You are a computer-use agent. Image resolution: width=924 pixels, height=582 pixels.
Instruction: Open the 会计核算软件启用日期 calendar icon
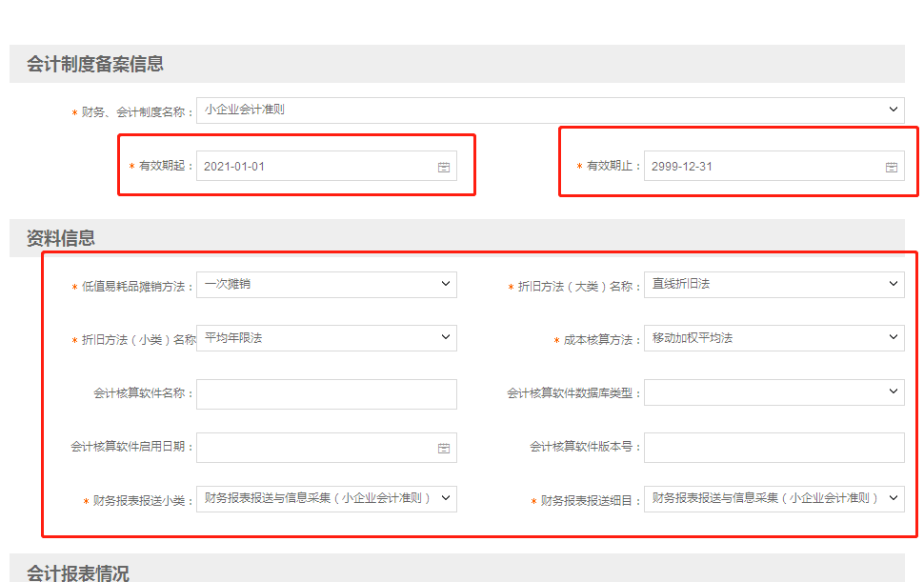pos(443,448)
